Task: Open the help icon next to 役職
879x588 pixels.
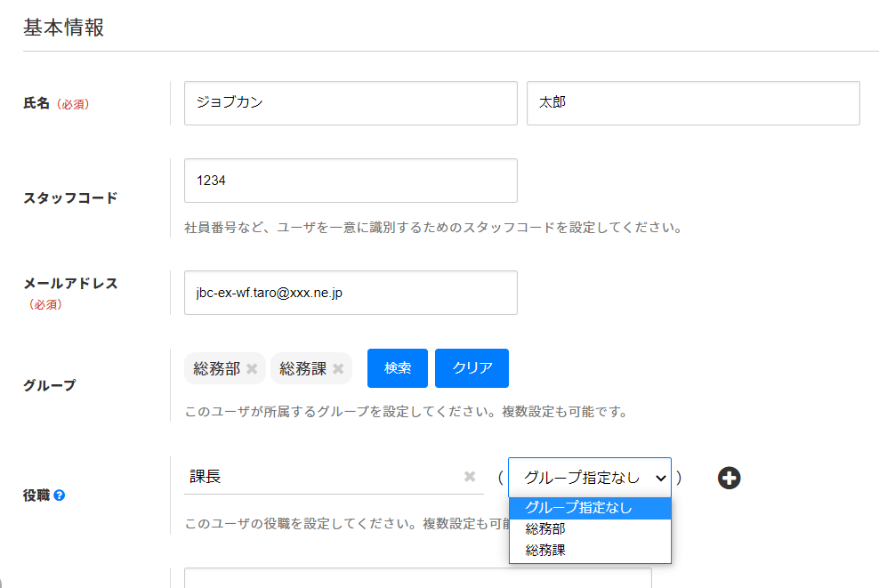Action: click(59, 496)
